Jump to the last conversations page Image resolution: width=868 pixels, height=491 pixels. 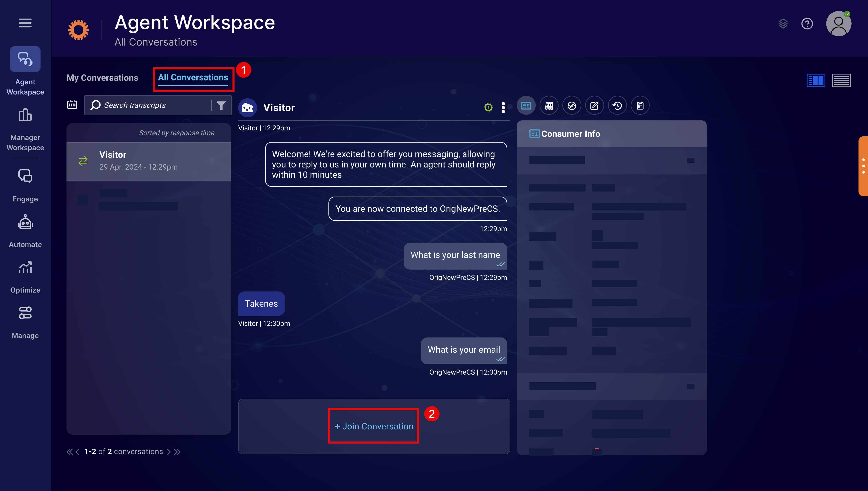point(177,452)
